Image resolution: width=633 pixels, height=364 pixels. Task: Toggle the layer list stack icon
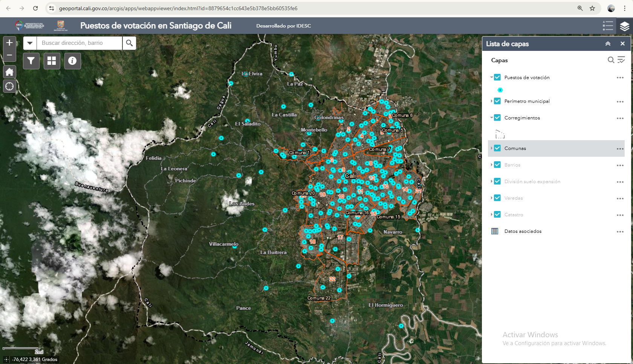tap(624, 26)
